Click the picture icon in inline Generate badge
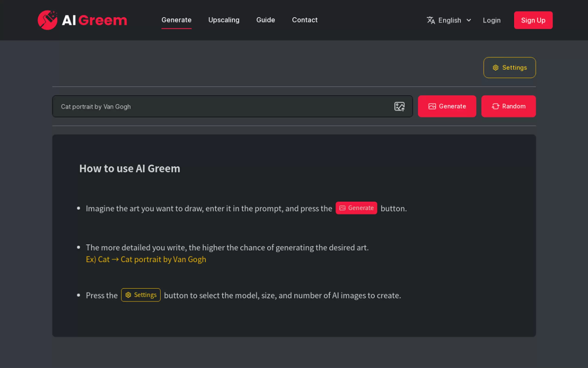Viewport: 588px width, 368px height. click(342, 208)
